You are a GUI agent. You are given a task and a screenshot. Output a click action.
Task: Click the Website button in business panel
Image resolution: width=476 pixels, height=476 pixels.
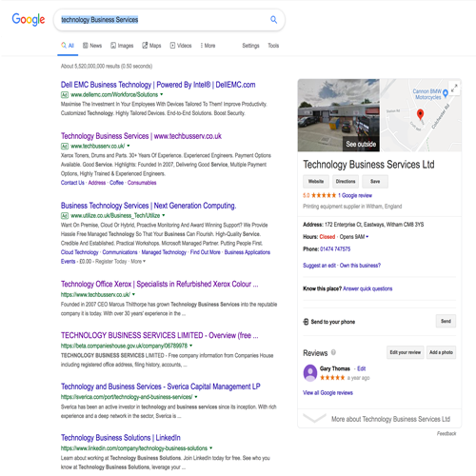(x=316, y=182)
